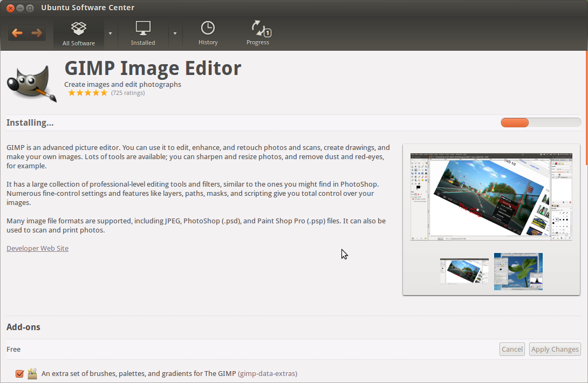
Task: Open the All Software section
Action: tap(79, 33)
